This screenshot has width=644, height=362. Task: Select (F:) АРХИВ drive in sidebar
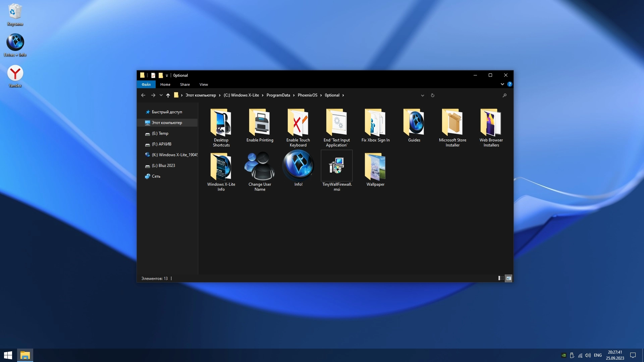pos(161,144)
